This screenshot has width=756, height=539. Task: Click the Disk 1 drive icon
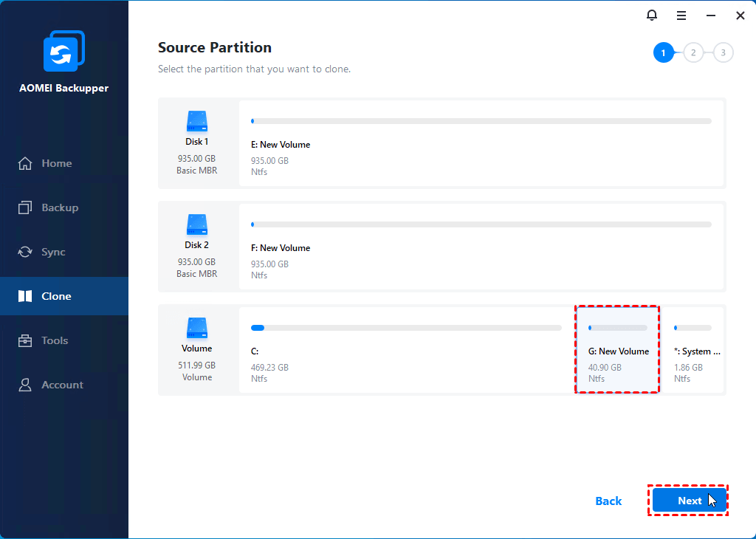(x=197, y=122)
